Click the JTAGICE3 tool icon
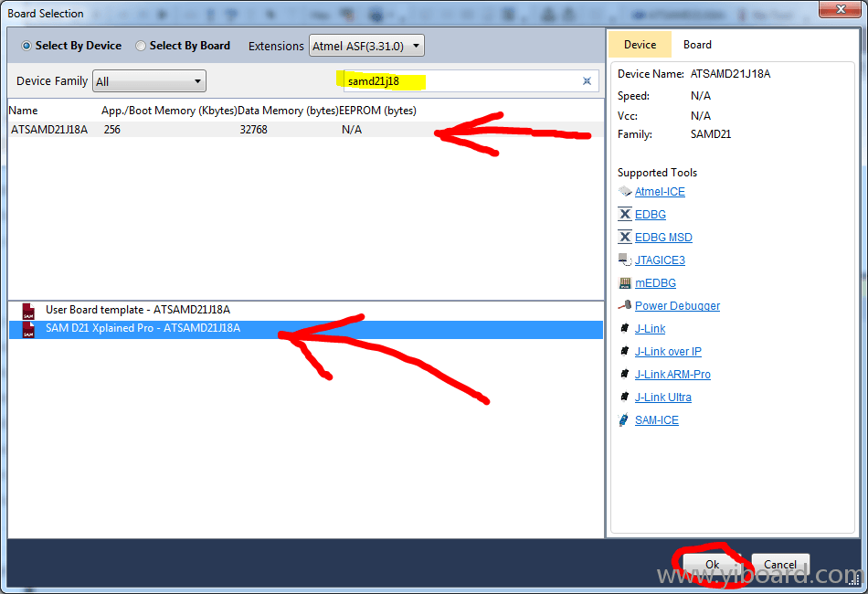 click(625, 260)
